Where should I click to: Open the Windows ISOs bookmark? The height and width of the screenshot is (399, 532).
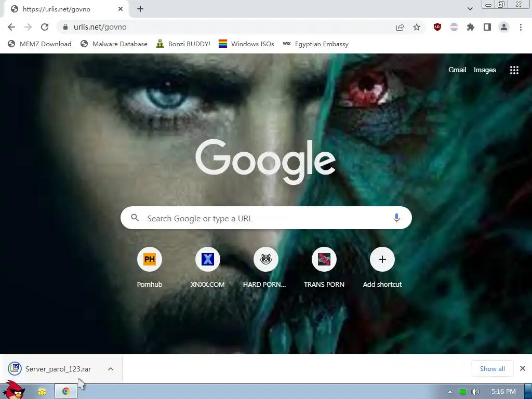pyautogui.click(x=246, y=44)
